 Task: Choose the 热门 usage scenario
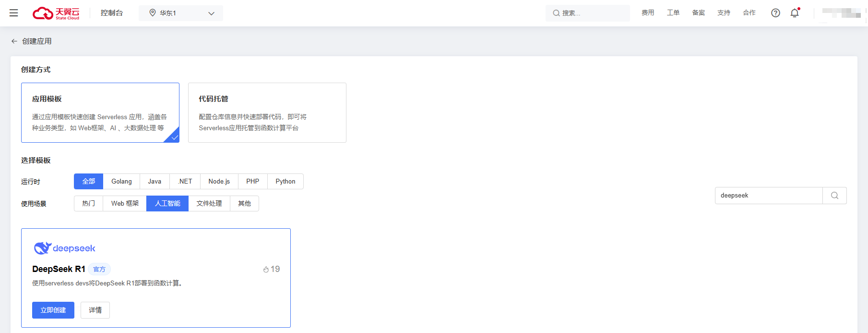89,203
